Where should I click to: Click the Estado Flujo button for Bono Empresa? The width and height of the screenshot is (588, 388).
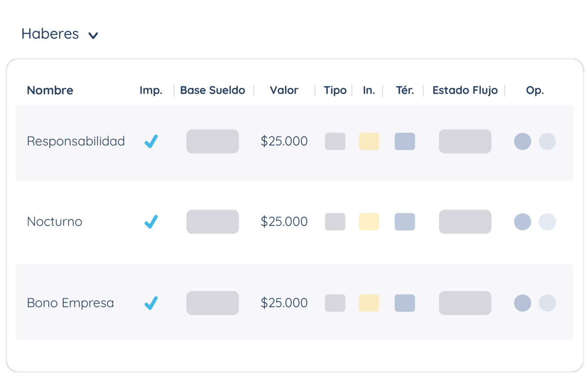465,303
